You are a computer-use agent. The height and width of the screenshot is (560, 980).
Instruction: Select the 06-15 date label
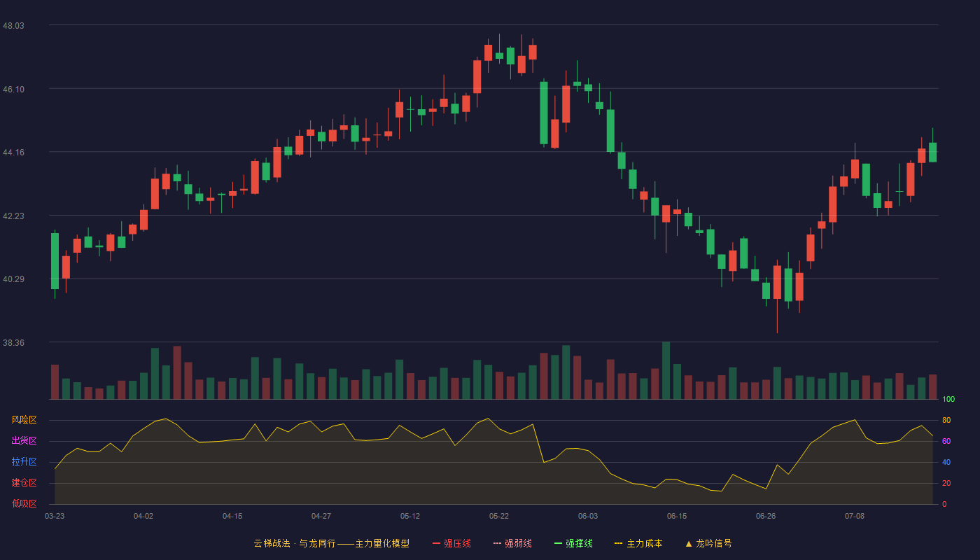coord(677,516)
